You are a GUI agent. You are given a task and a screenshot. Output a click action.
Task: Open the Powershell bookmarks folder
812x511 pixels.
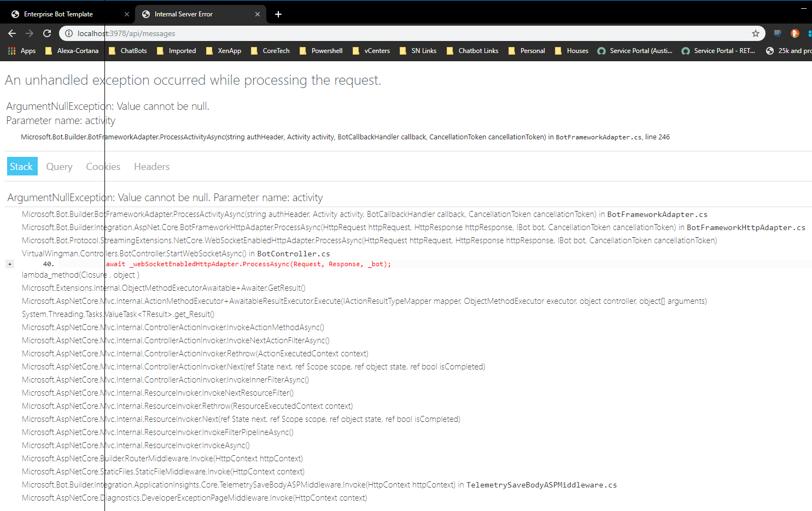(x=326, y=51)
